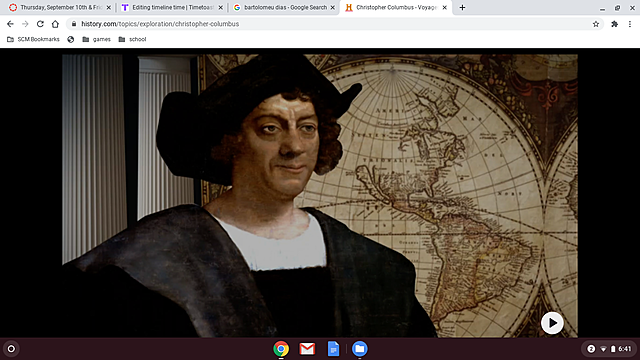Open Gmail from the shelf
The image size is (640, 360).
307,349
